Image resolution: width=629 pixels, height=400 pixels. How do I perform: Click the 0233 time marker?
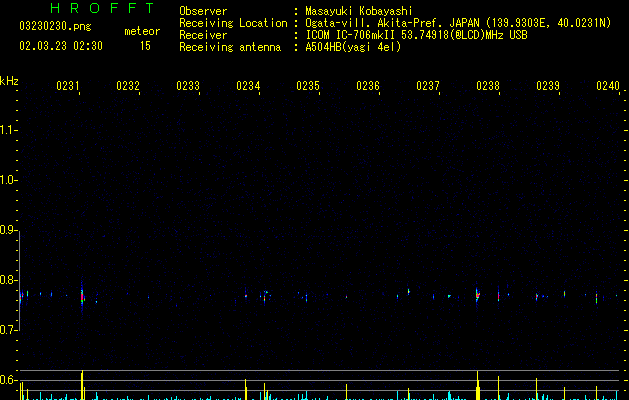click(x=188, y=86)
